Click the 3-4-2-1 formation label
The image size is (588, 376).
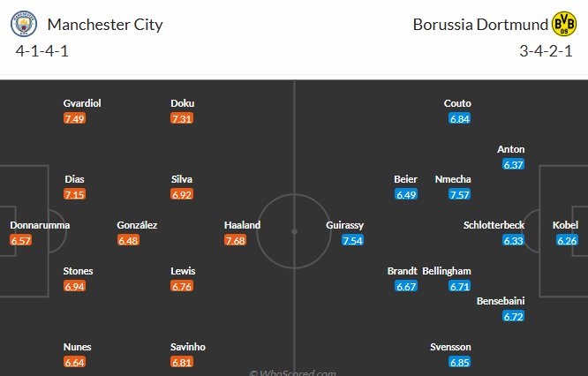(547, 49)
